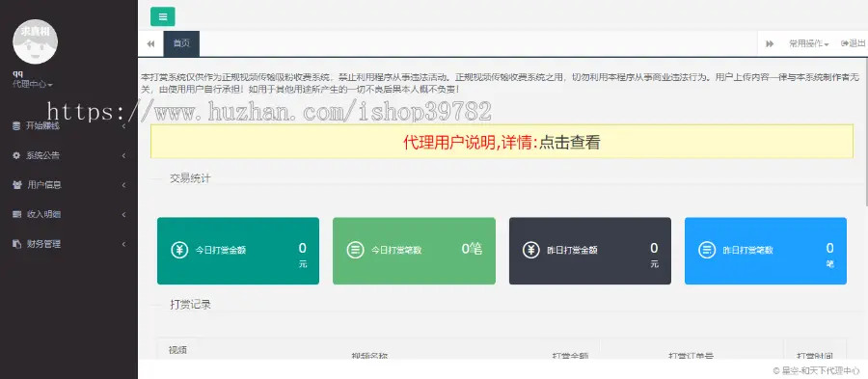Viewport: 868px width, 379px height.
Task: Click the 今日打赏金额 teal card
Action: point(238,251)
